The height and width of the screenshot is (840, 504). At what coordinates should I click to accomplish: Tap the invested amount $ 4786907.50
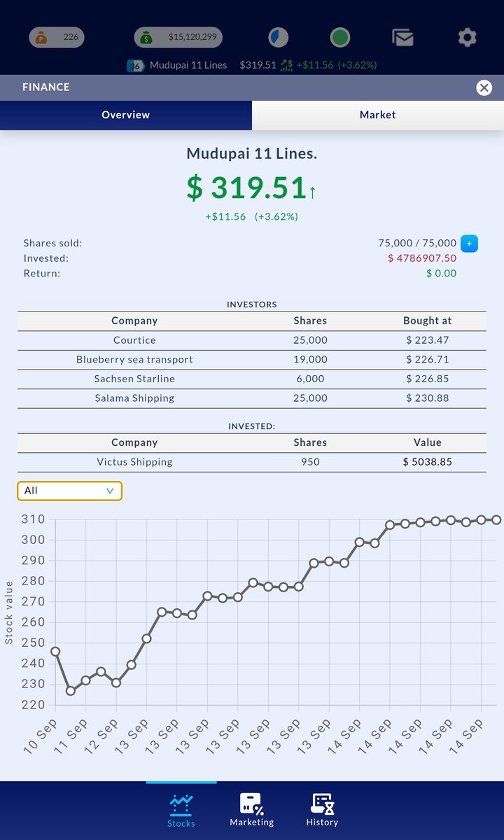(x=422, y=258)
